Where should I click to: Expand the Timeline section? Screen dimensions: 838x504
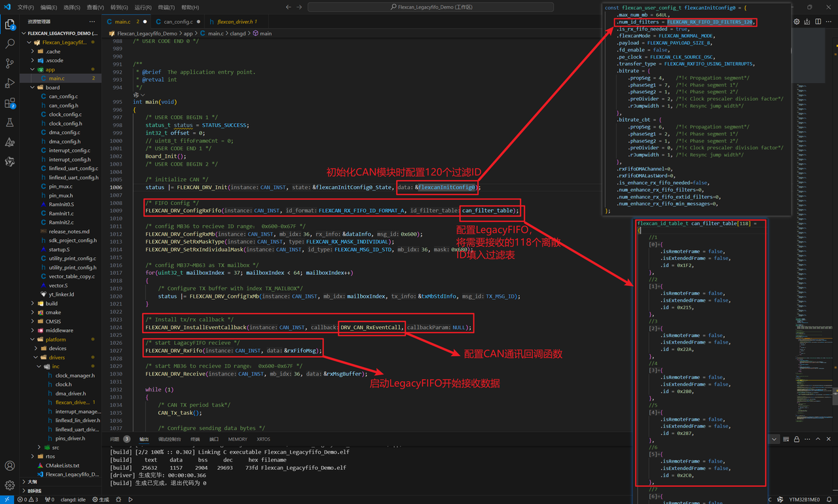point(34,490)
